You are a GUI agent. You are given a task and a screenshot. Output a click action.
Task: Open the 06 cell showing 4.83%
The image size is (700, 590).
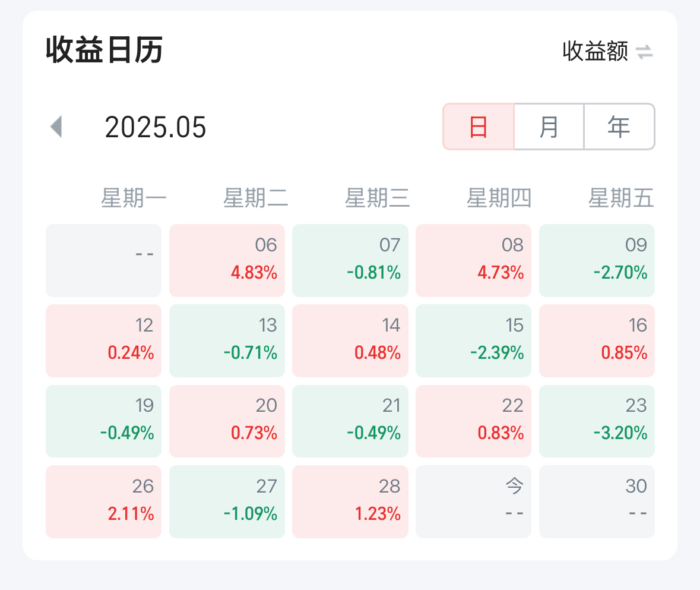pyautogui.click(x=227, y=260)
